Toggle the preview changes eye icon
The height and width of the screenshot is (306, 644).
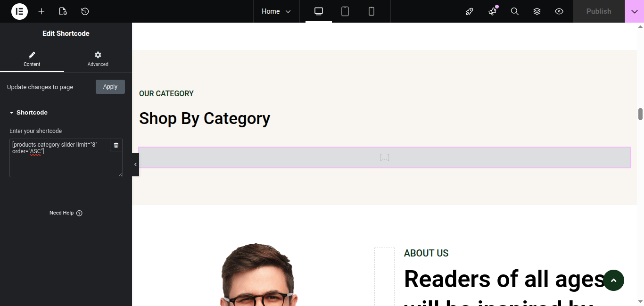coord(559,11)
